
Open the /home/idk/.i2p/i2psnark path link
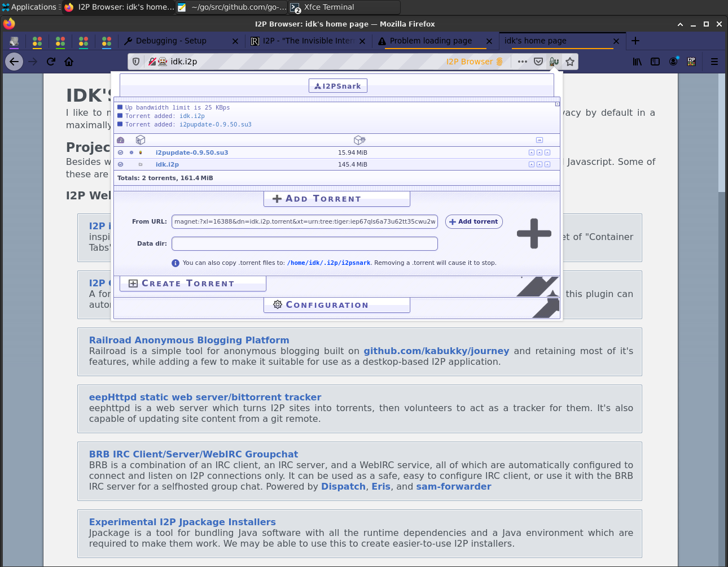328,263
